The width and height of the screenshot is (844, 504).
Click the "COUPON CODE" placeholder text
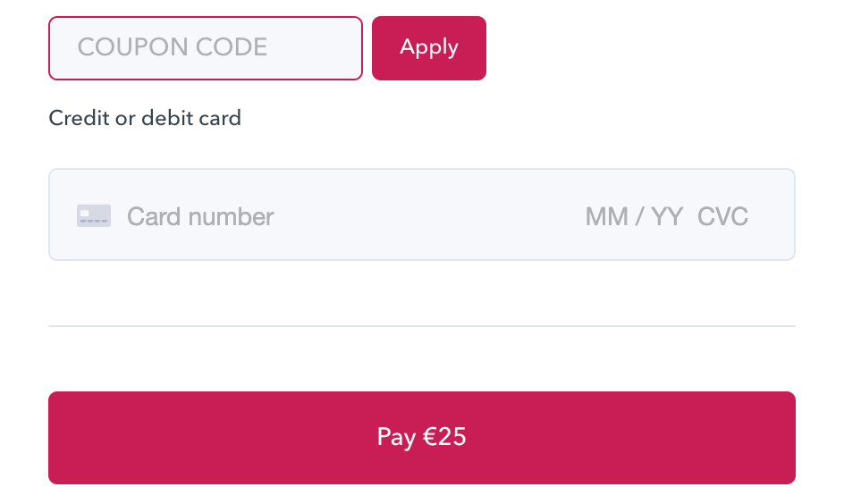[173, 47]
